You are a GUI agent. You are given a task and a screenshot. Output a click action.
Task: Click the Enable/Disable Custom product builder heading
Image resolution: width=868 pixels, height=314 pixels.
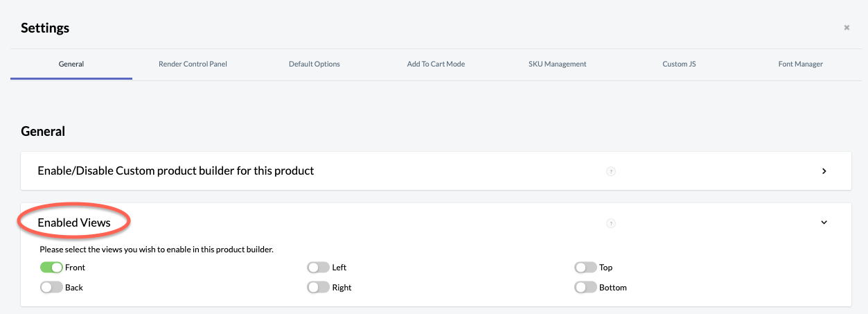[x=176, y=171]
